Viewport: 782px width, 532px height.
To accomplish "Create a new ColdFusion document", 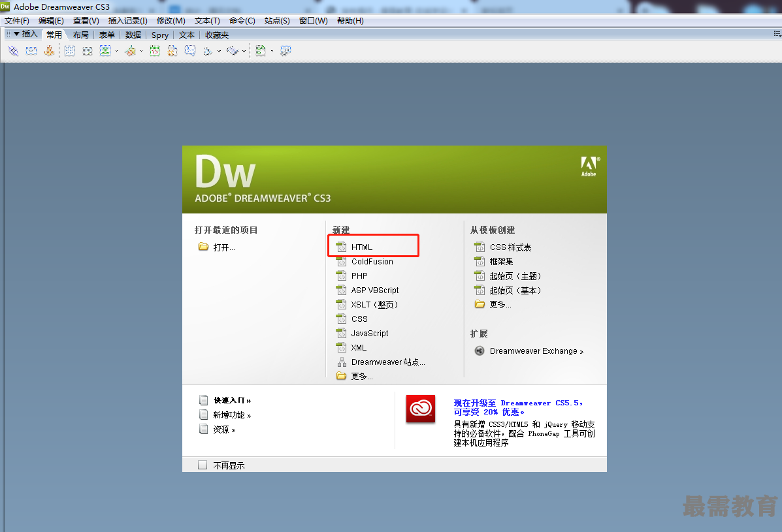I will click(x=372, y=262).
